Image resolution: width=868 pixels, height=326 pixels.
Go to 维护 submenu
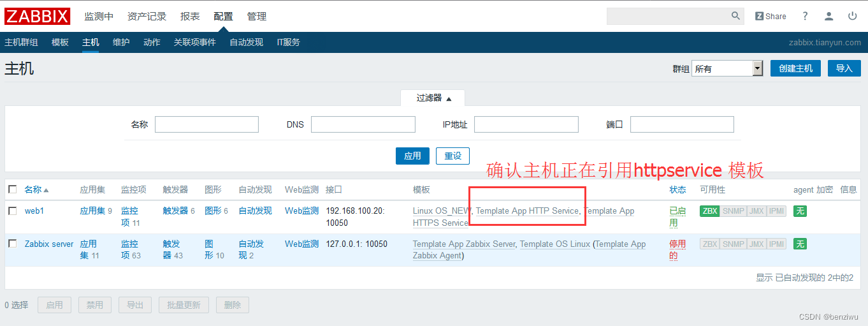click(x=121, y=42)
